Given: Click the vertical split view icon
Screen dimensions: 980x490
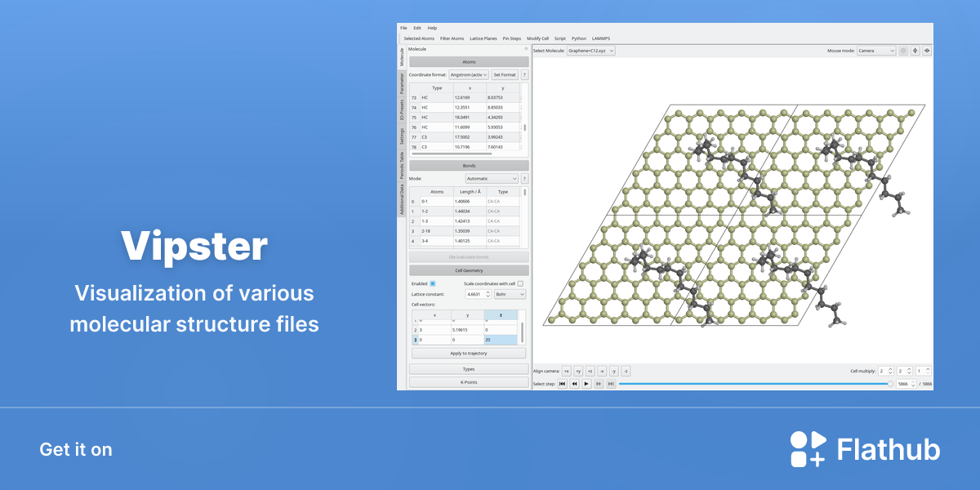Looking at the screenshot, I should pyautogui.click(x=915, y=51).
